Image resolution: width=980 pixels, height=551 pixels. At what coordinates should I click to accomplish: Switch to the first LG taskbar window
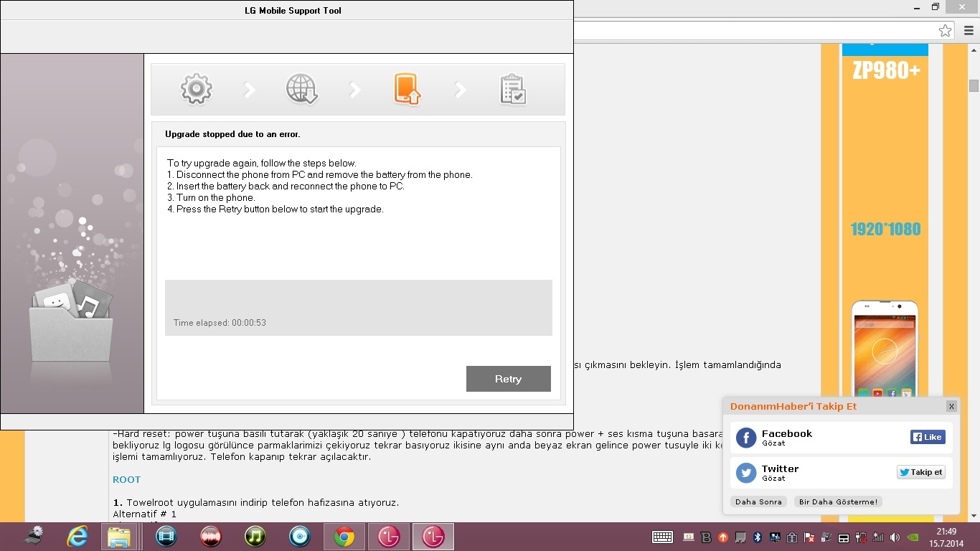click(389, 537)
